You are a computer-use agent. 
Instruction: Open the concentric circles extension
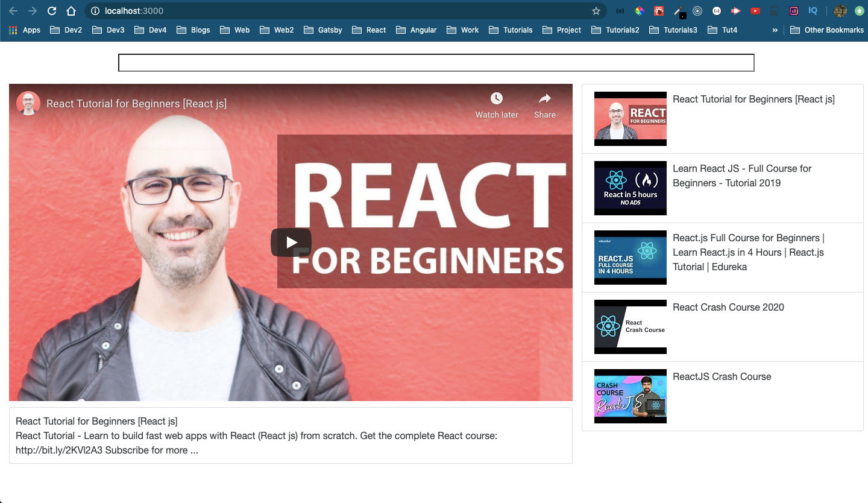pyautogui.click(x=697, y=11)
